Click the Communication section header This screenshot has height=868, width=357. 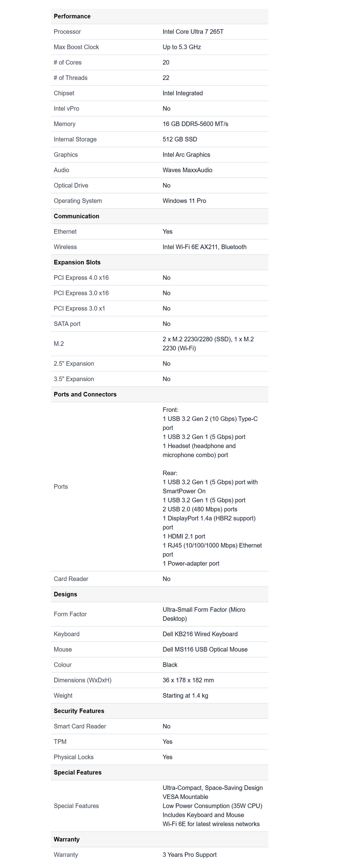tap(77, 216)
